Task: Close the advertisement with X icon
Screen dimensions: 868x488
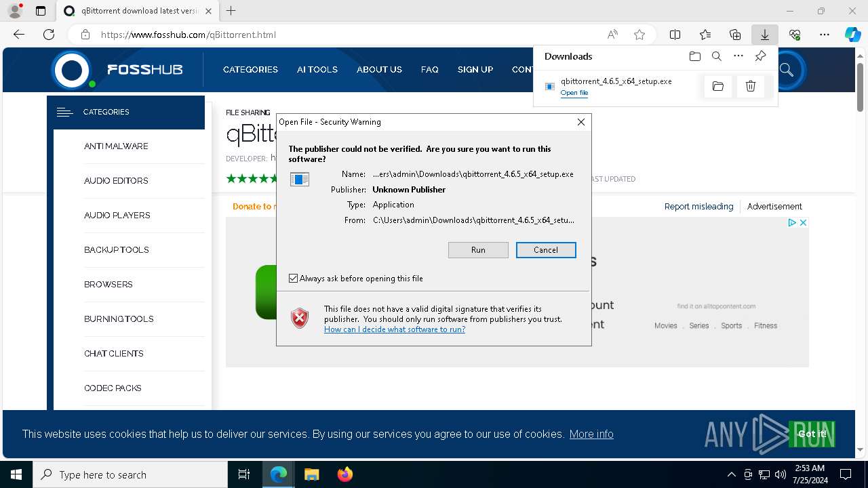Action: pyautogui.click(x=803, y=222)
